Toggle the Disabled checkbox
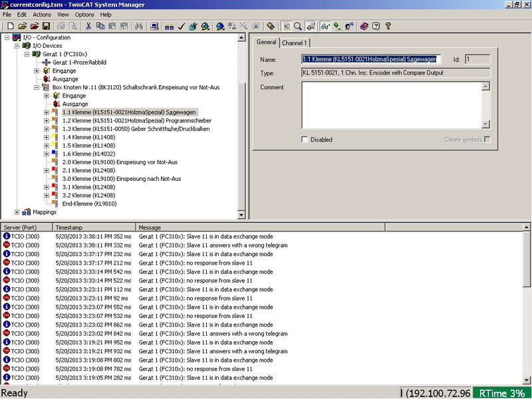 (x=305, y=140)
